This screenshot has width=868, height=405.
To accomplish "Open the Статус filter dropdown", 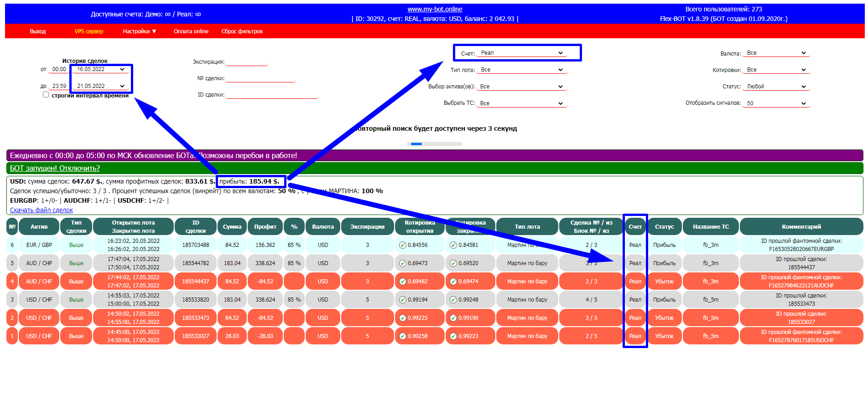I will [776, 87].
